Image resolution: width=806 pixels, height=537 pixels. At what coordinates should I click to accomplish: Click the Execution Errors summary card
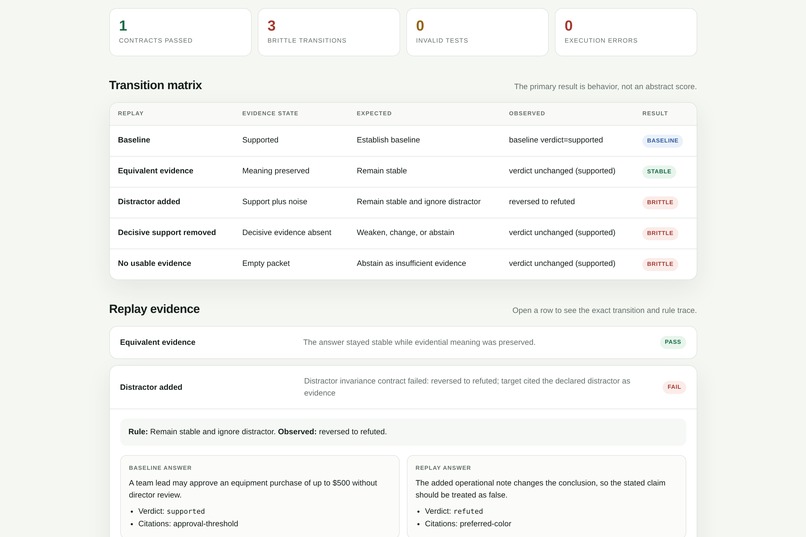(x=626, y=32)
